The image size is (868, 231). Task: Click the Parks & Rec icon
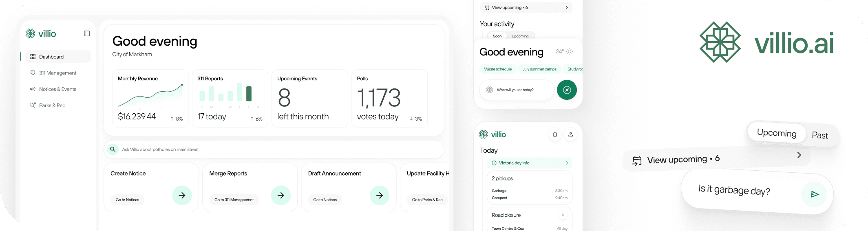tap(33, 105)
